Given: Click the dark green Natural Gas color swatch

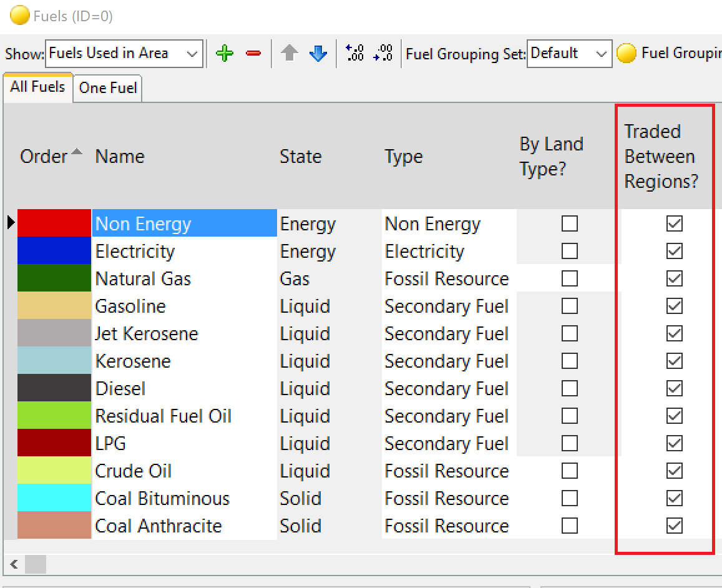Looking at the screenshot, I should (x=54, y=278).
